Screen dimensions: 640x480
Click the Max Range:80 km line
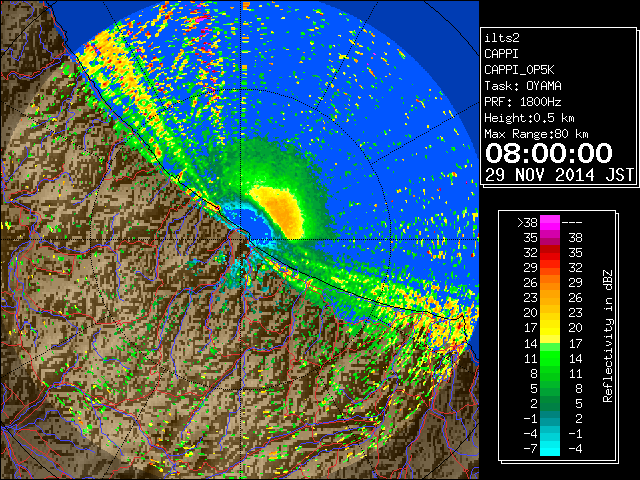tap(536, 134)
